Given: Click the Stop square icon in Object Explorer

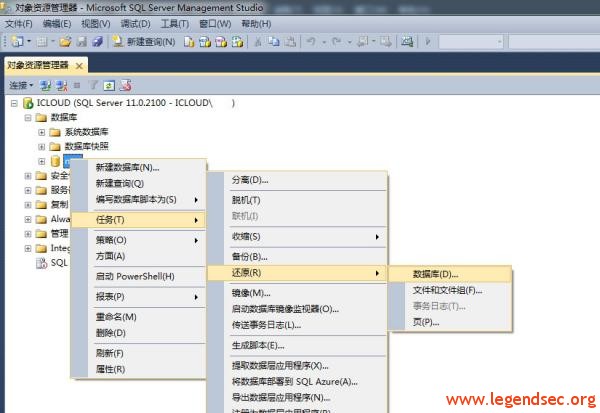Looking at the screenshot, I should tap(77, 85).
